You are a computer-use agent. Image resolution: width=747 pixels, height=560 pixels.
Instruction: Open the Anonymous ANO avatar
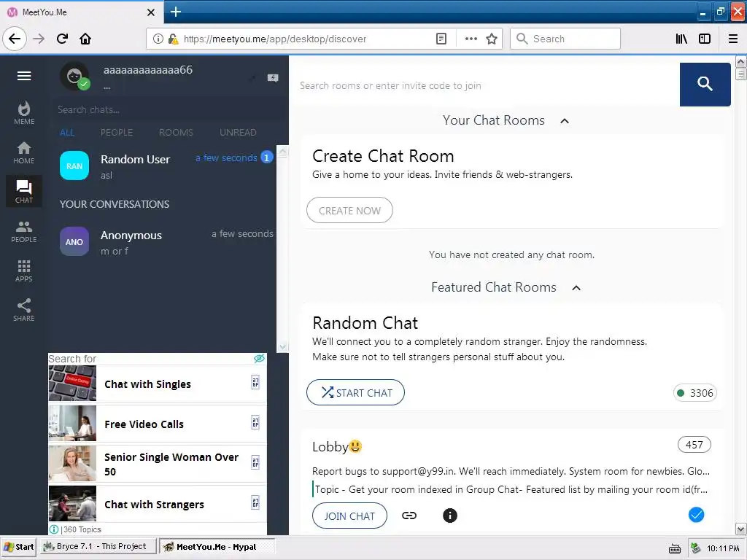click(x=74, y=241)
